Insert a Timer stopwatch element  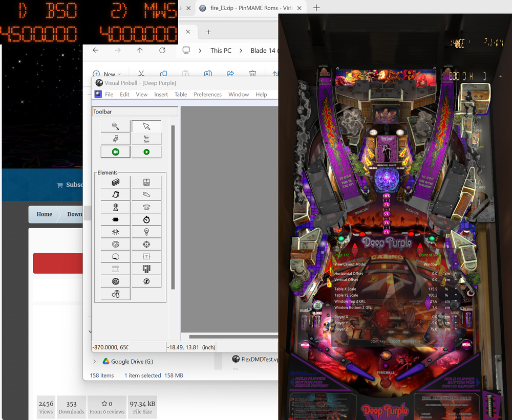point(146,219)
